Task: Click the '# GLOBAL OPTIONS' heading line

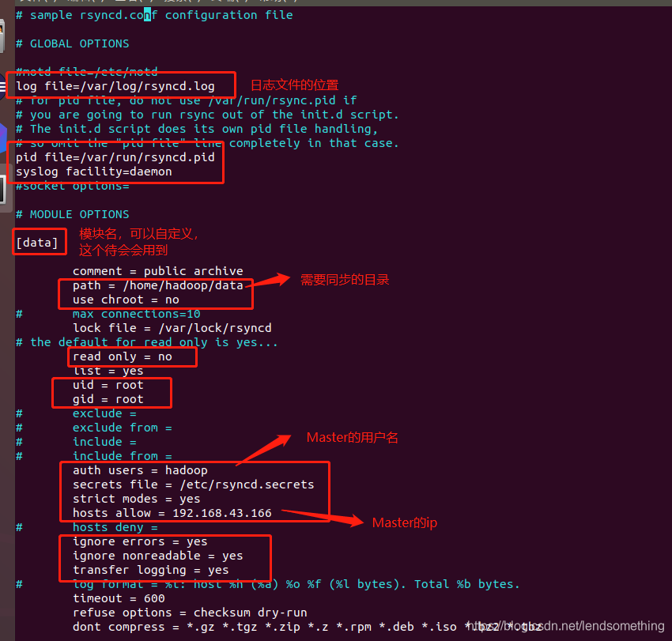Action: (73, 43)
